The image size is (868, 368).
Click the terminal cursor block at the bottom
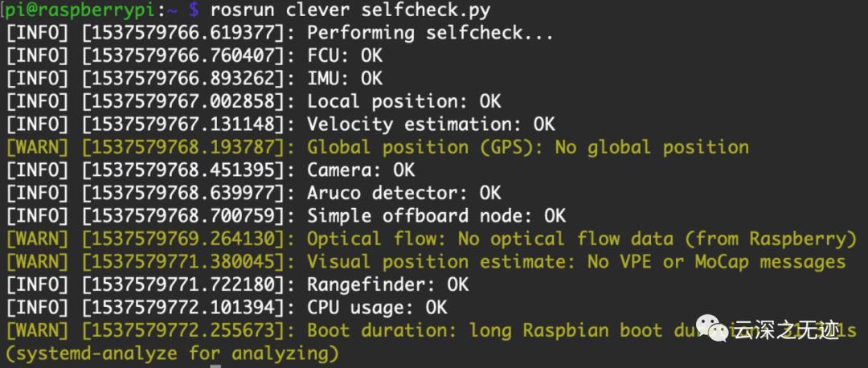coord(215,366)
